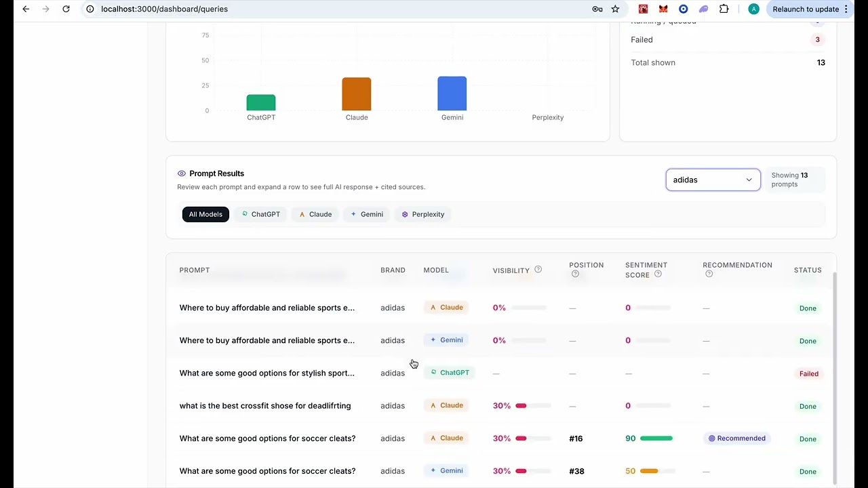868x488 pixels.
Task: View site information icon in address bar
Action: coord(90,9)
